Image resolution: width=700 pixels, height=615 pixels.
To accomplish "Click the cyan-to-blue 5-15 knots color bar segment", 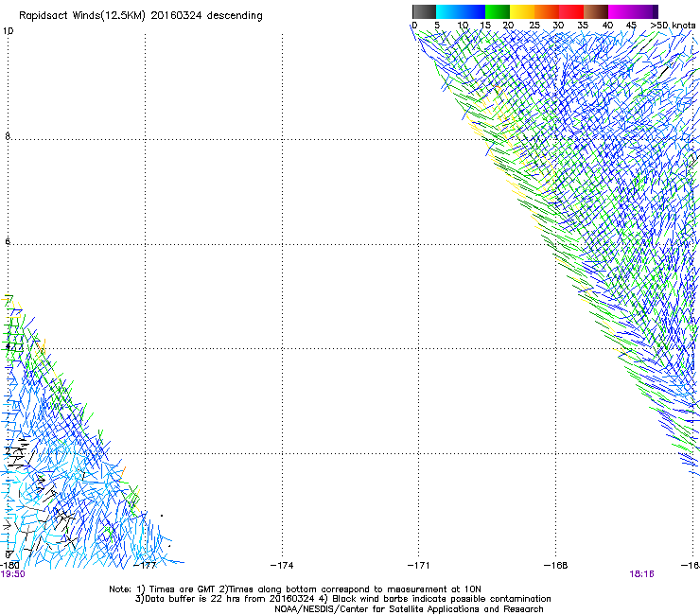I will [461, 11].
